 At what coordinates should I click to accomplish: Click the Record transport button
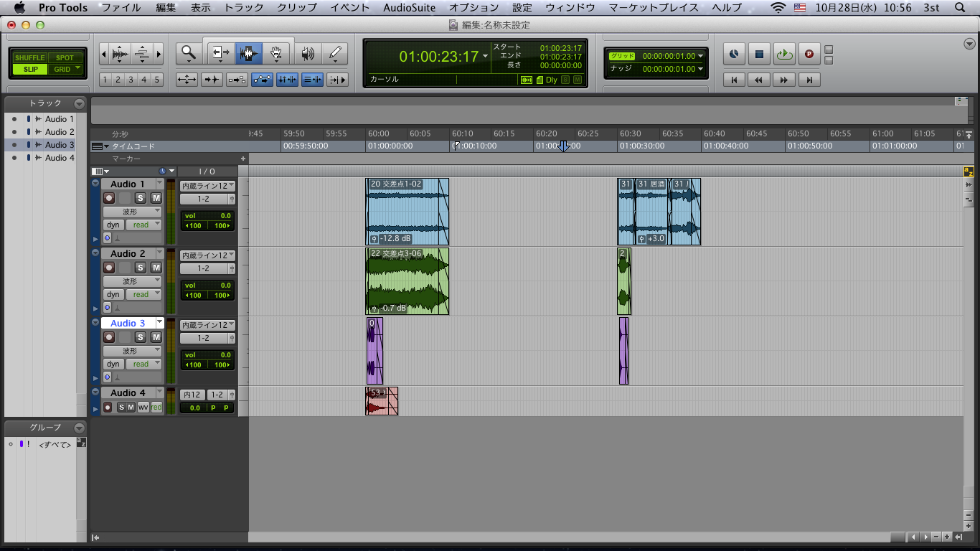point(809,54)
